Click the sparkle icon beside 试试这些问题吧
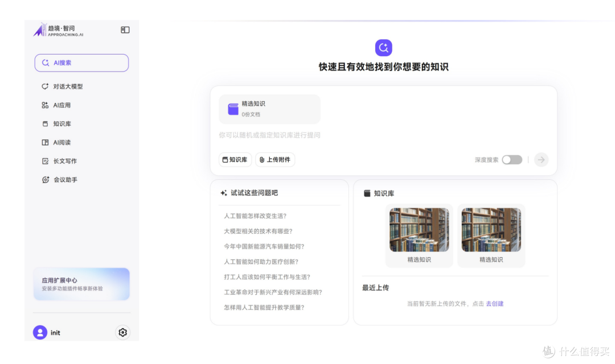This screenshot has width=615, height=364. click(x=224, y=193)
